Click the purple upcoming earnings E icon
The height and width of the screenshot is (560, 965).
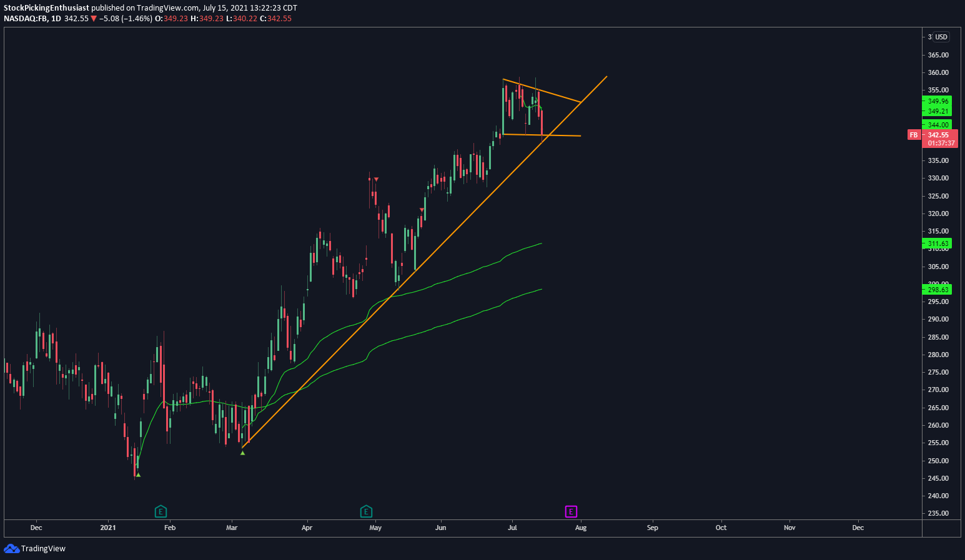(571, 512)
